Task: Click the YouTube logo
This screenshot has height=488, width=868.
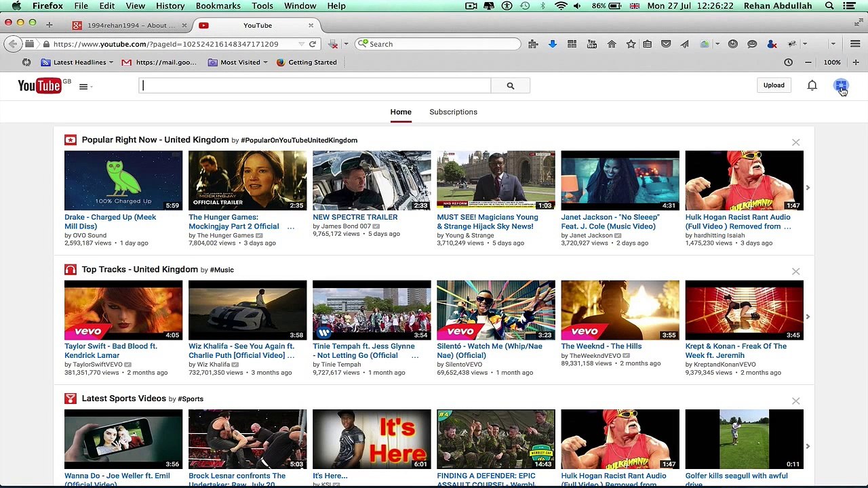Action: (x=40, y=85)
